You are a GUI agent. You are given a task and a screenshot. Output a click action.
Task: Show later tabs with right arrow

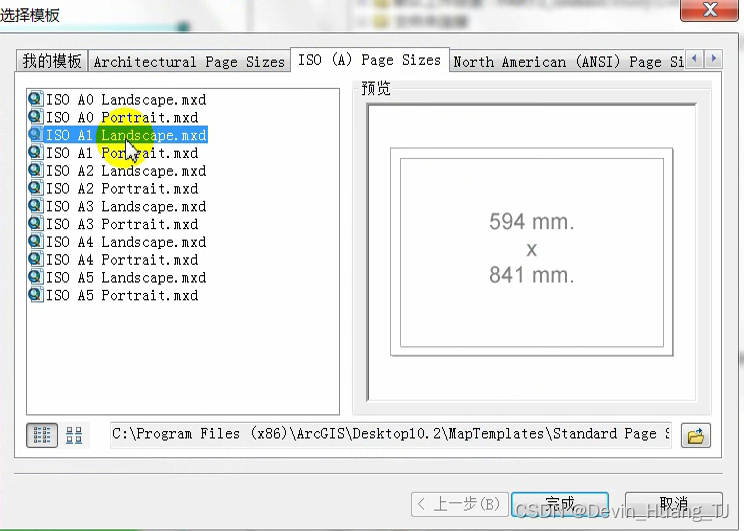713,59
